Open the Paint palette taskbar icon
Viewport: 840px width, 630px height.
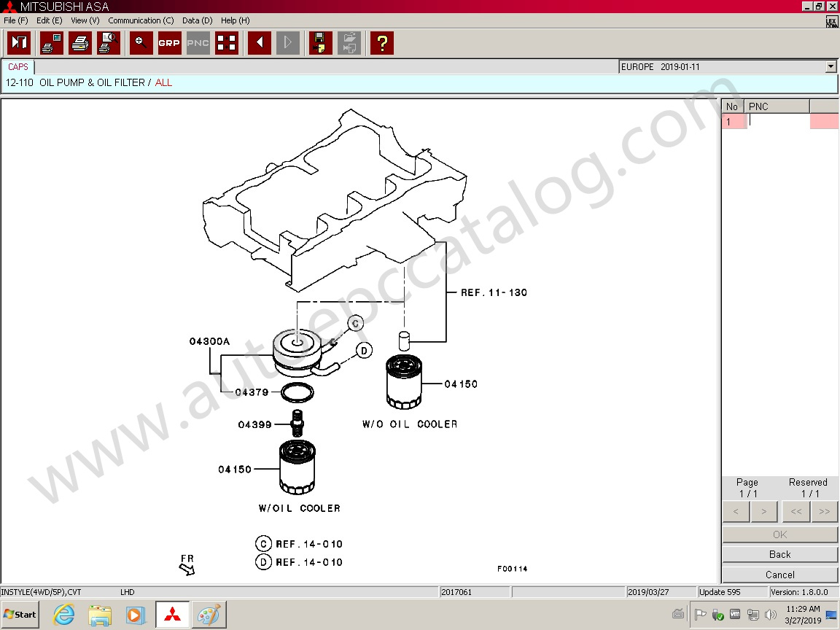click(209, 615)
